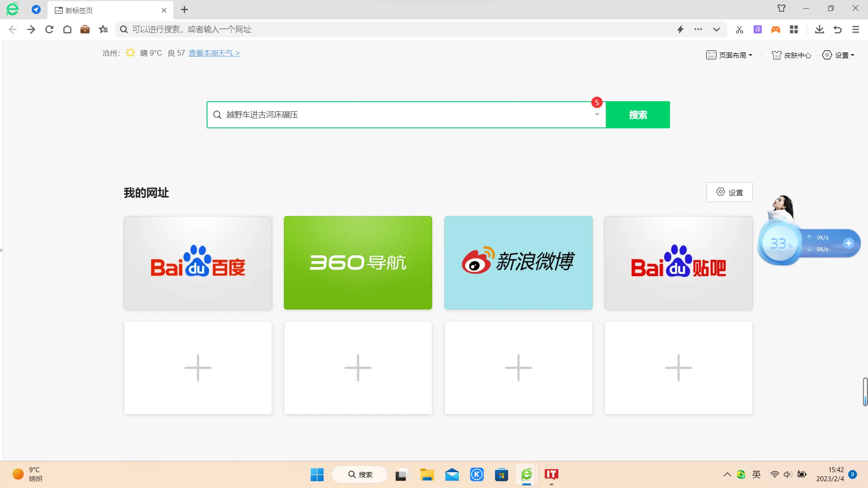This screenshot has height=488, width=868.
Task: Open Microsoft Store from taskbar
Action: coord(501,474)
